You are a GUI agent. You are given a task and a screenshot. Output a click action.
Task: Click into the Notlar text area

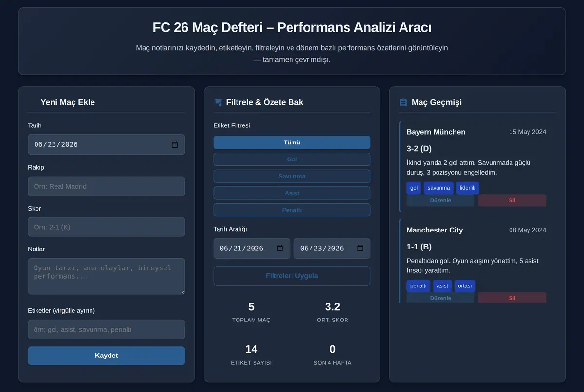(107, 276)
